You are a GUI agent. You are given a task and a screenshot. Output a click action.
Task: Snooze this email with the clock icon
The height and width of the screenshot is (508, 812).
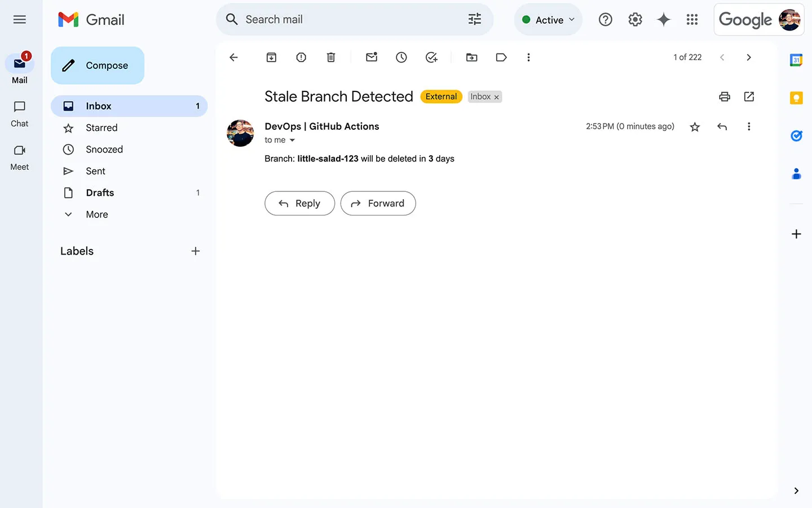click(401, 58)
